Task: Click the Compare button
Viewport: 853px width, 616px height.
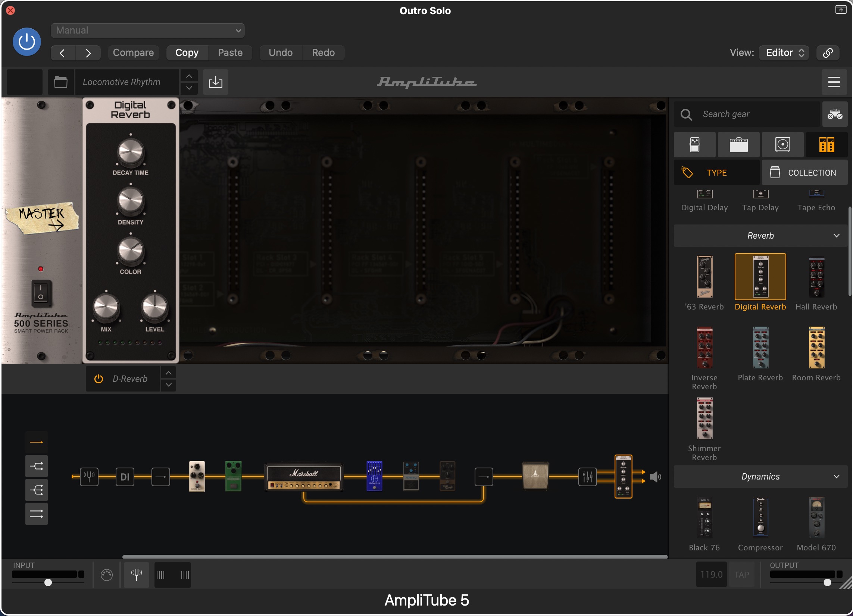Action: pos(133,53)
